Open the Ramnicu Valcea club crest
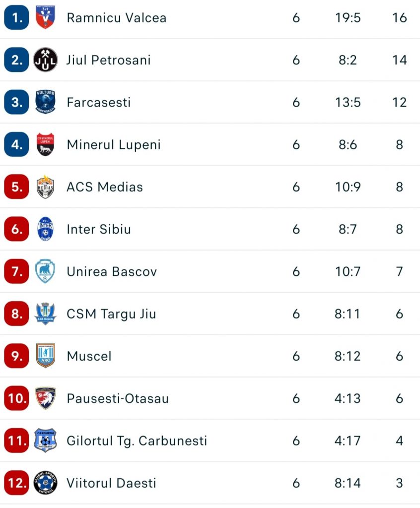The width and height of the screenshot is (420, 508). point(45,17)
